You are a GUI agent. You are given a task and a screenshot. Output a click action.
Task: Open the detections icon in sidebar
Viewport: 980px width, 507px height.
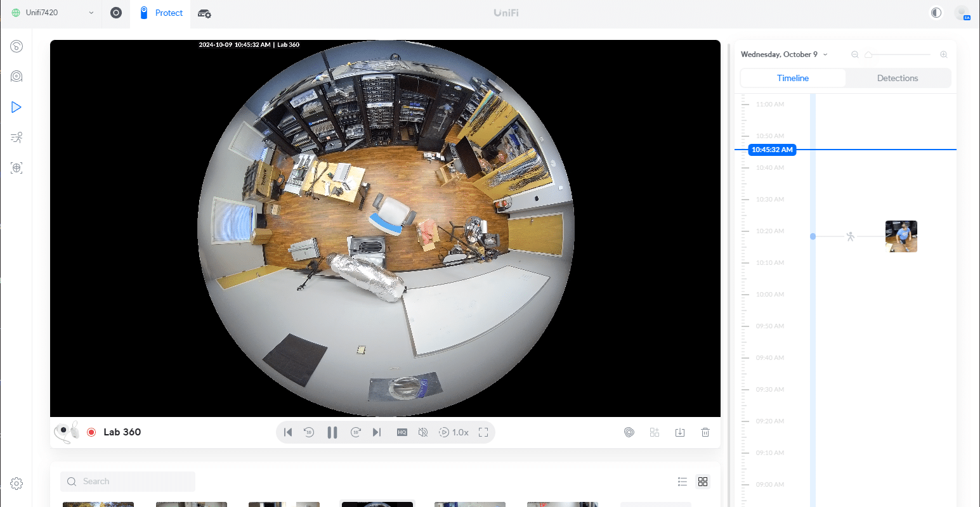(x=16, y=138)
